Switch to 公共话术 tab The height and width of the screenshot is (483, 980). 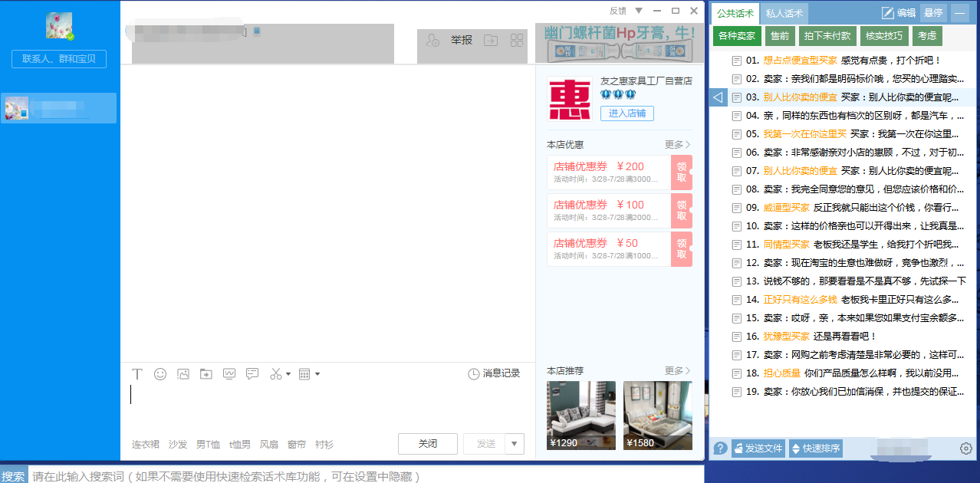point(735,13)
